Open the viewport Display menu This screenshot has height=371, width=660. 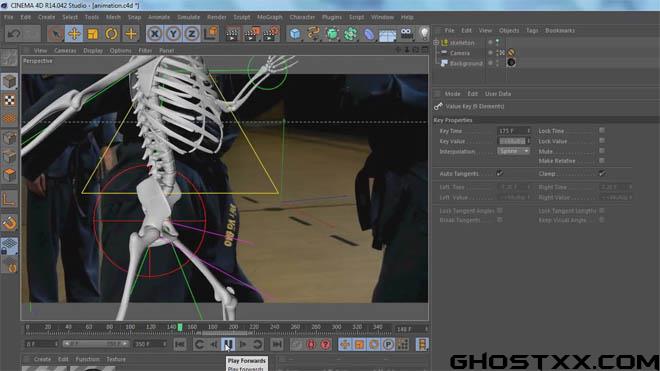[x=93, y=51]
